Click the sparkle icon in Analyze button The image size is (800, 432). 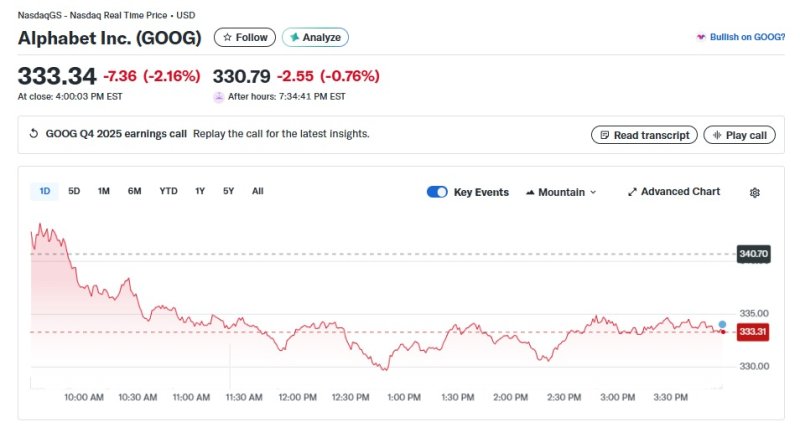[294, 37]
